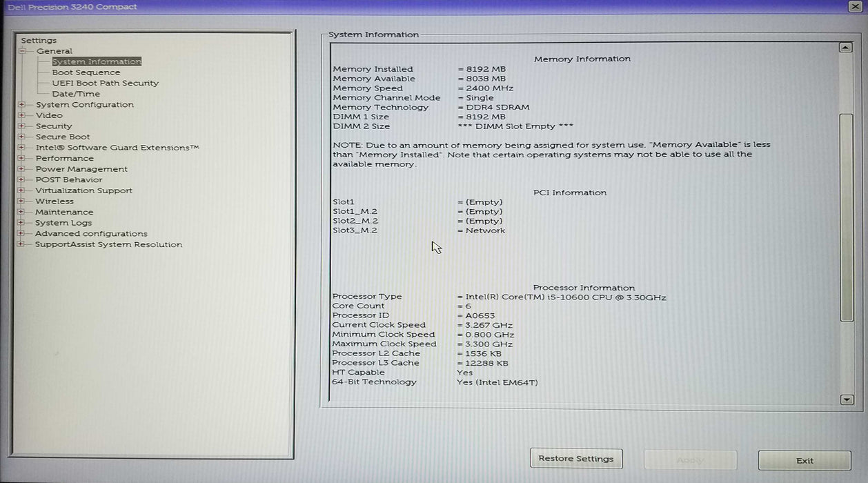Expand the Performance node
This screenshot has height=483, width=868.
pos(22,158)
